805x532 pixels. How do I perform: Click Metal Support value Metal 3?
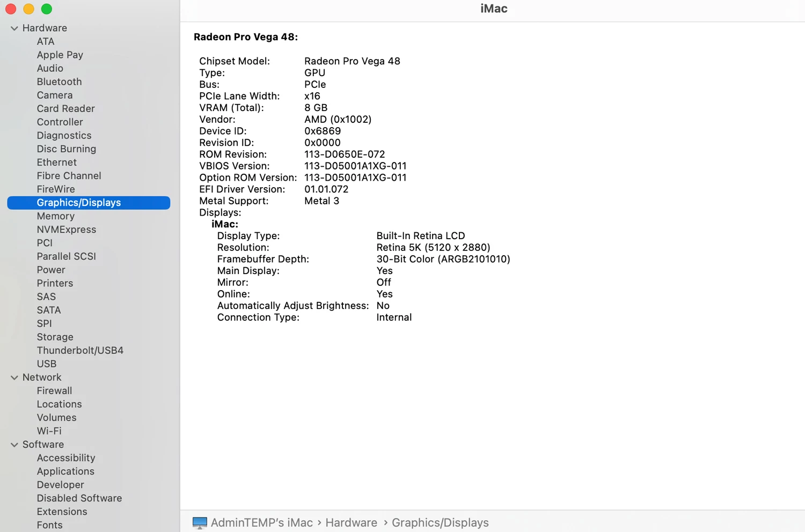click(x=322, y=201)
